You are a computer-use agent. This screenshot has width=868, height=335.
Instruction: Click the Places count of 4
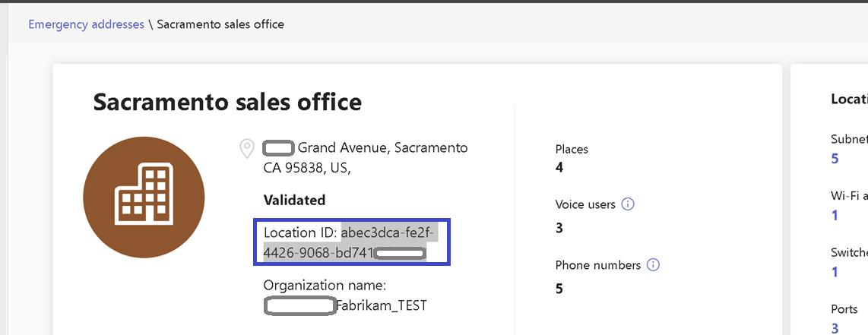point(559,167)
